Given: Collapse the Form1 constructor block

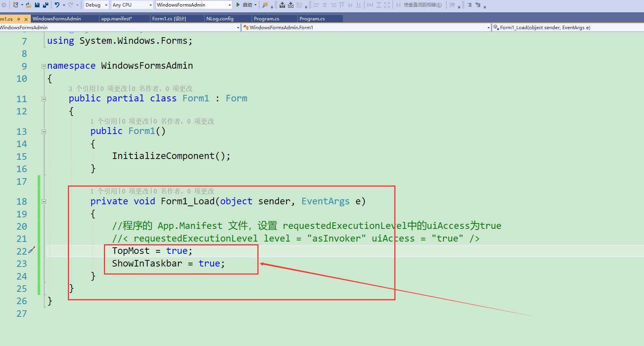Looking at the screenshot, I should click(x=44, y=131).
